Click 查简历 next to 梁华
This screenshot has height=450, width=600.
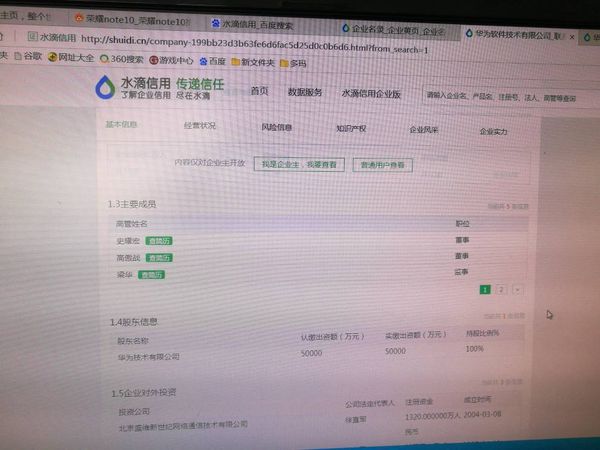tap(152, 275)
